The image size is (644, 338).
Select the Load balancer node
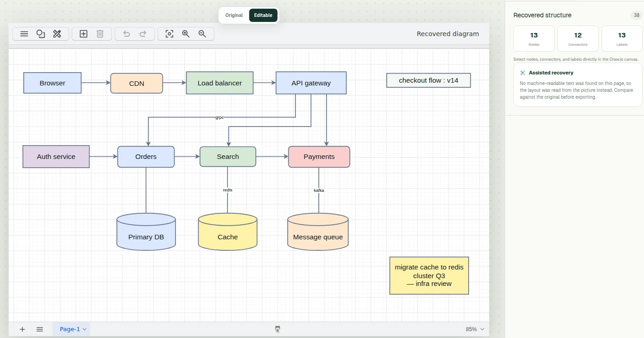[220, 83]
